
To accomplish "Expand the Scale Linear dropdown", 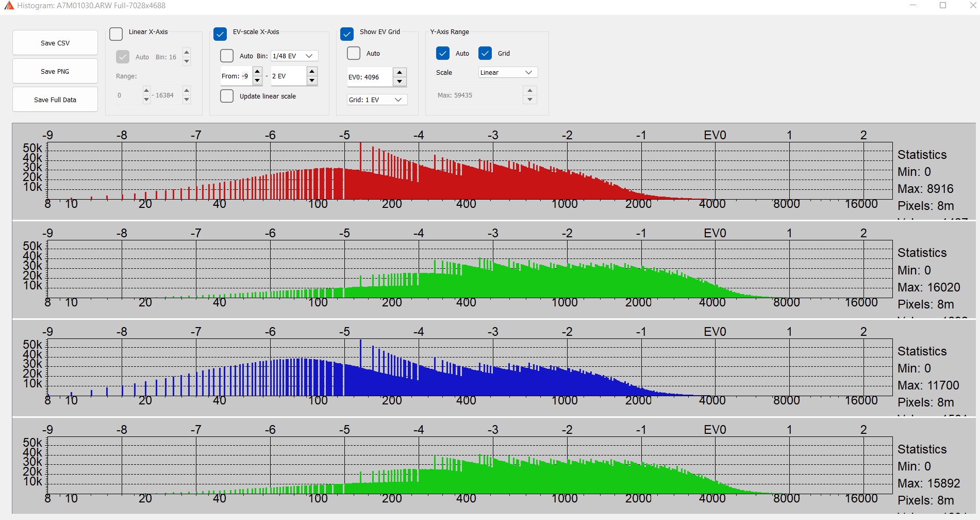I will click(508, 72).
